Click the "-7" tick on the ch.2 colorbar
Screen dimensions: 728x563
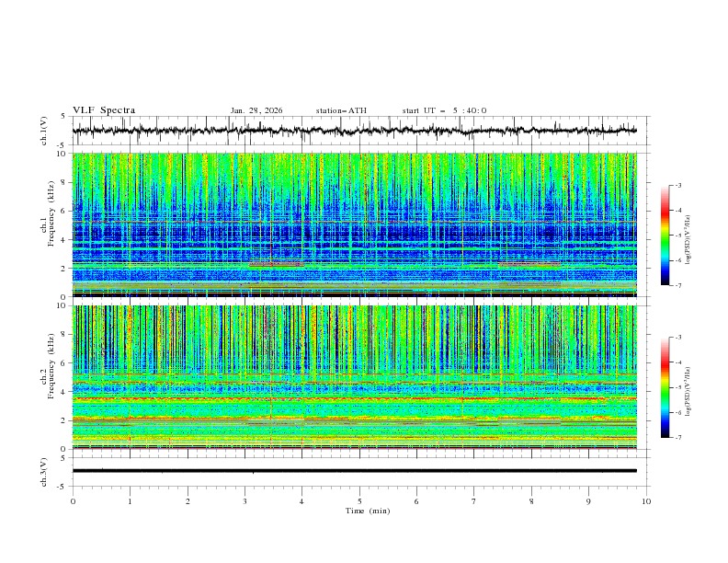(x=678, y=437)
